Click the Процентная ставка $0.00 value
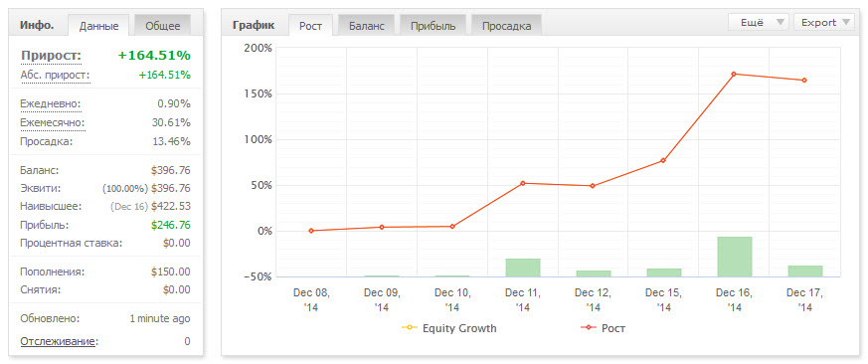Viewport: 868px width, 364px height. pyautogui.click(x=177, y=243)
